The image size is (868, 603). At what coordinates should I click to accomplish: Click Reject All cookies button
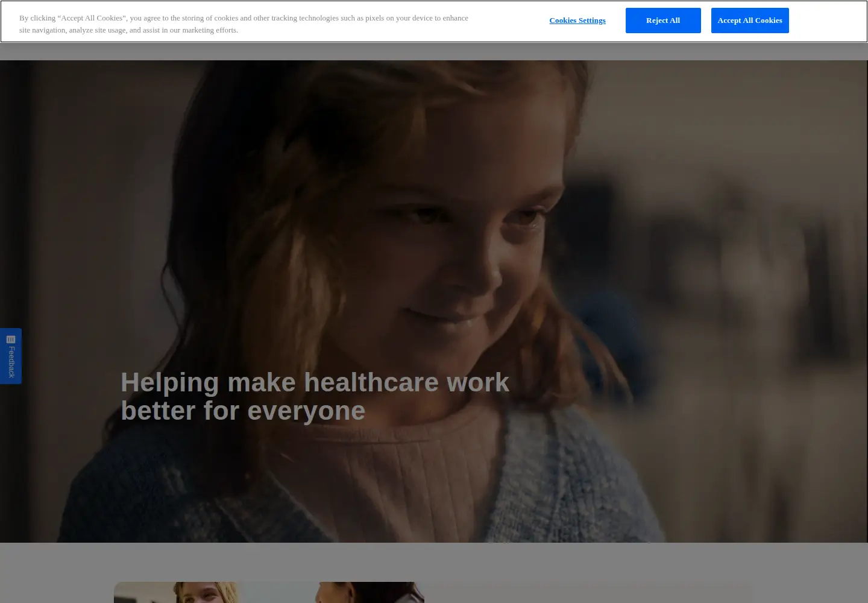[663, 21]
